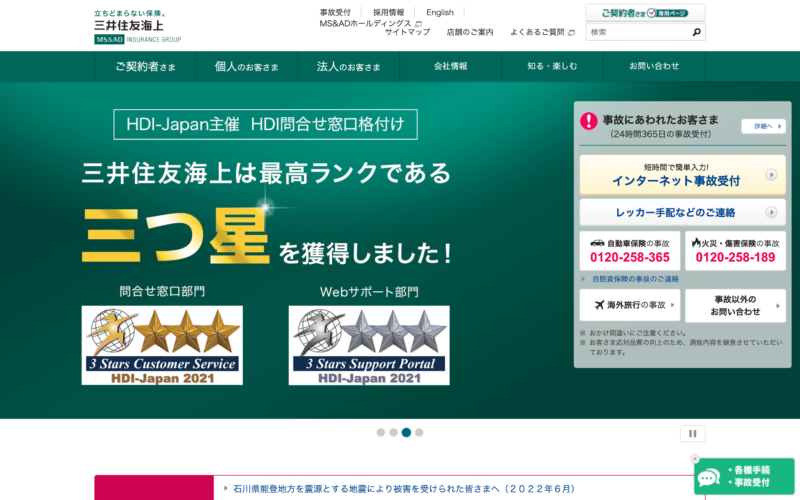
Task: Open the MS&ADホールディングス link
Action: tap(365, 23)
